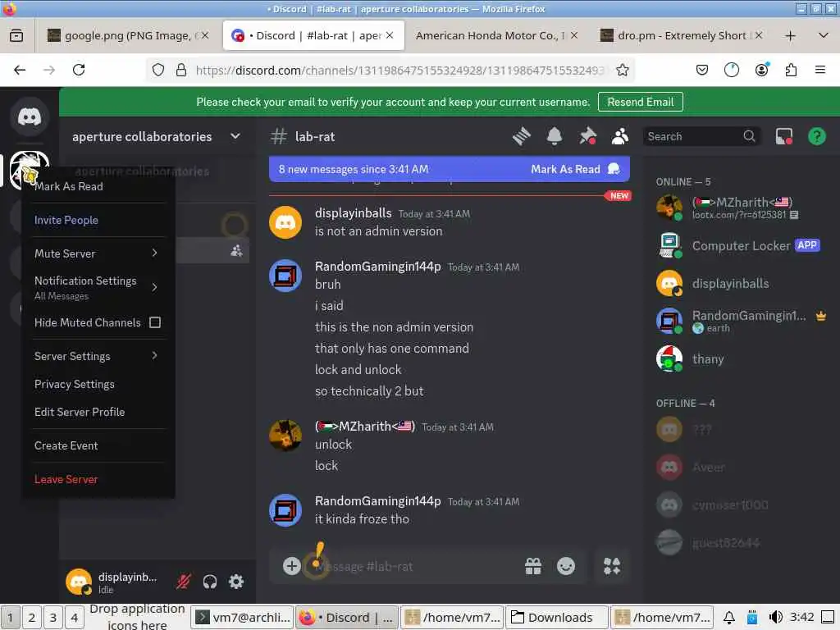
Task: Open RandomGamingin1... member in online list
Action: (x=742, y=321)
